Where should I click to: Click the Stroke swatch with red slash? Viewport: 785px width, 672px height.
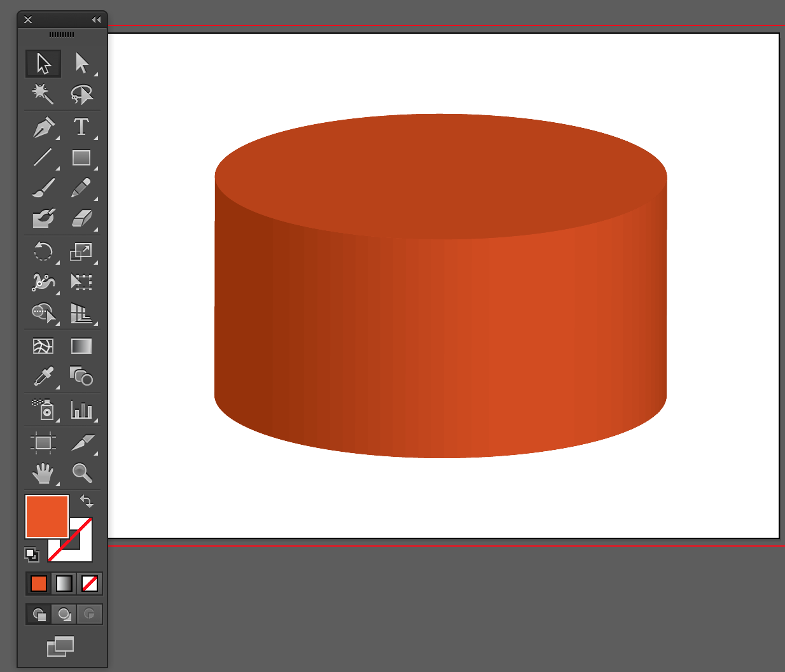tap(85, 547)
